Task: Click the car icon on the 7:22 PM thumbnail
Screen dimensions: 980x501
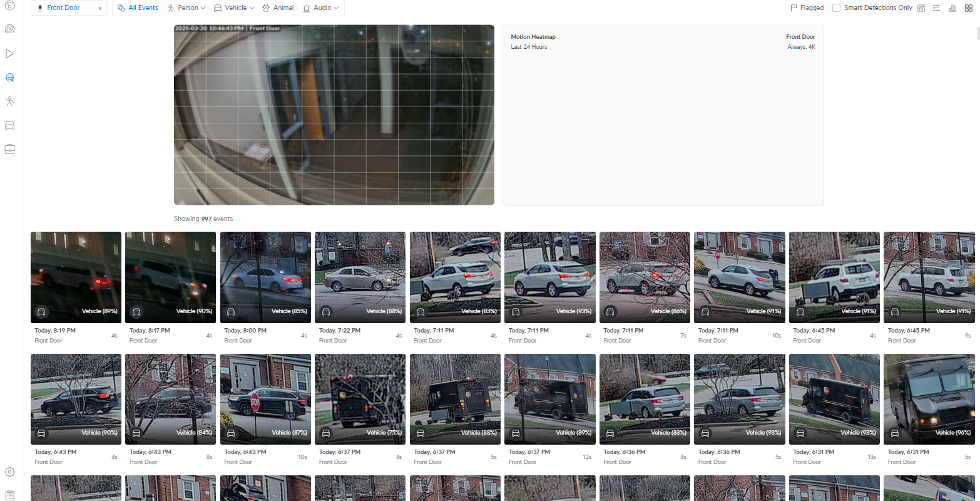Action: click(x=325, y=311)
